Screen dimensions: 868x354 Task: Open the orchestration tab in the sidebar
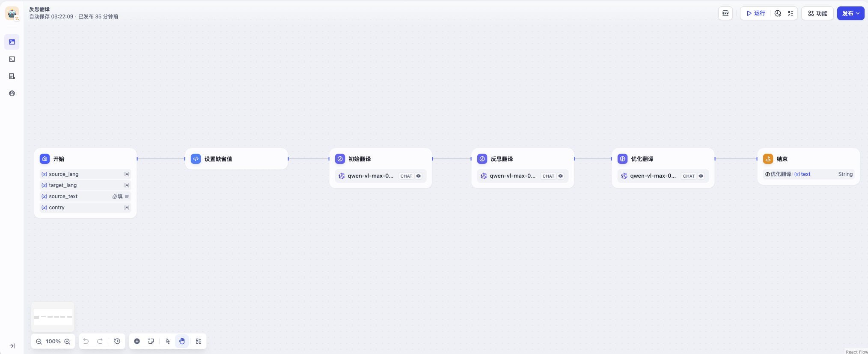[x=12, y=42]
